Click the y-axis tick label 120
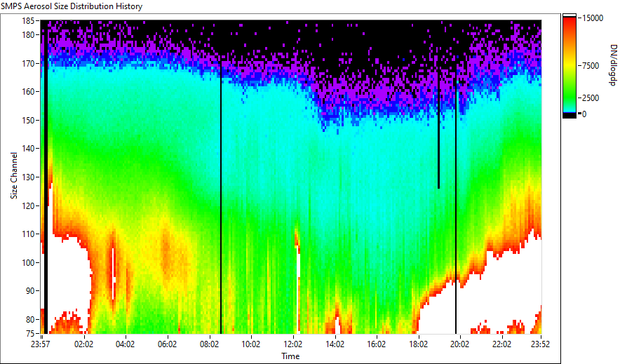The image size is (620, 364). [x=28, y=205]
